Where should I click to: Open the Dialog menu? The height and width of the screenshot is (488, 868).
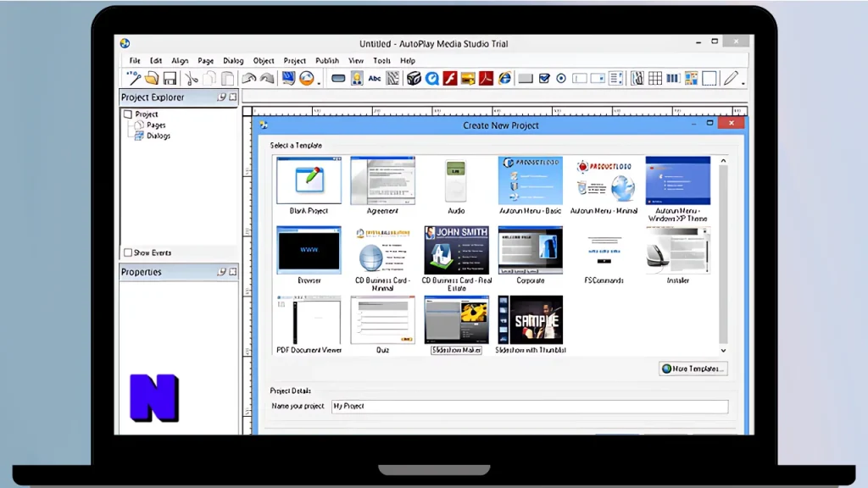coord(233,60)
